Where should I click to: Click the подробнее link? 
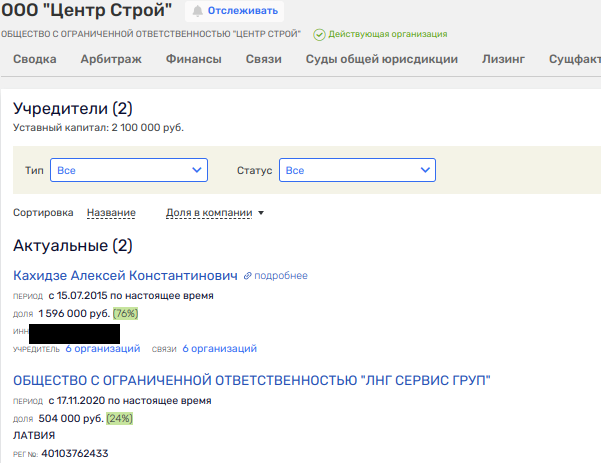281,276
